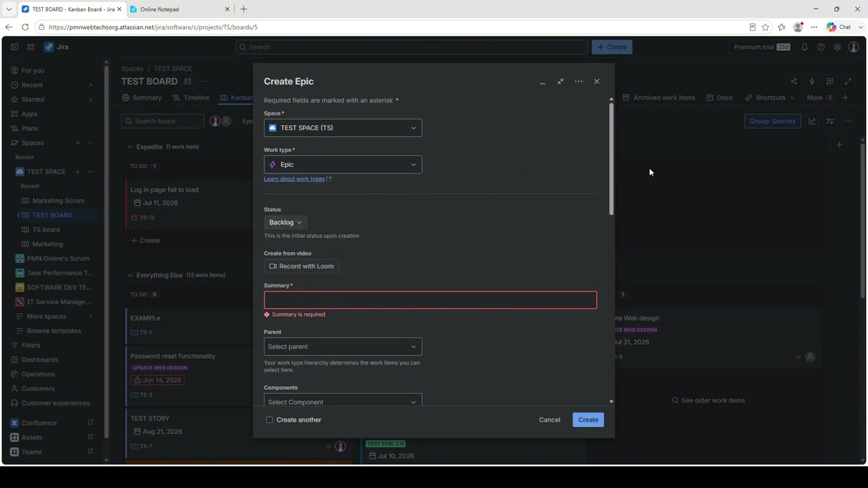
Task: Switch to the Timeline tab
Action: [191, 98]
